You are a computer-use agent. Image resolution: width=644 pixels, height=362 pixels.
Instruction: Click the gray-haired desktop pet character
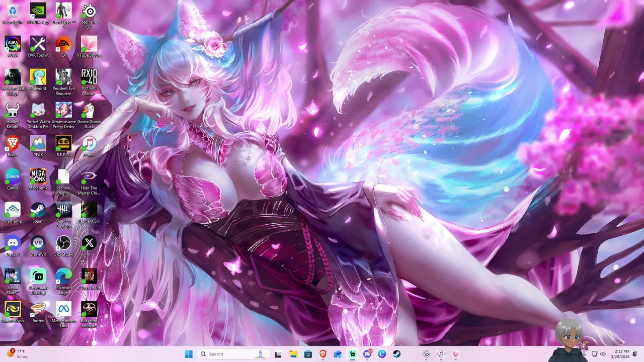pos(570,340)
